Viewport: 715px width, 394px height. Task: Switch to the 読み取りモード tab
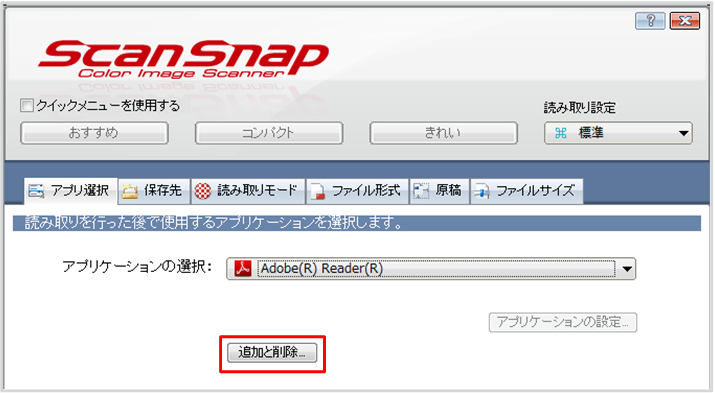(x=249, y=191)
